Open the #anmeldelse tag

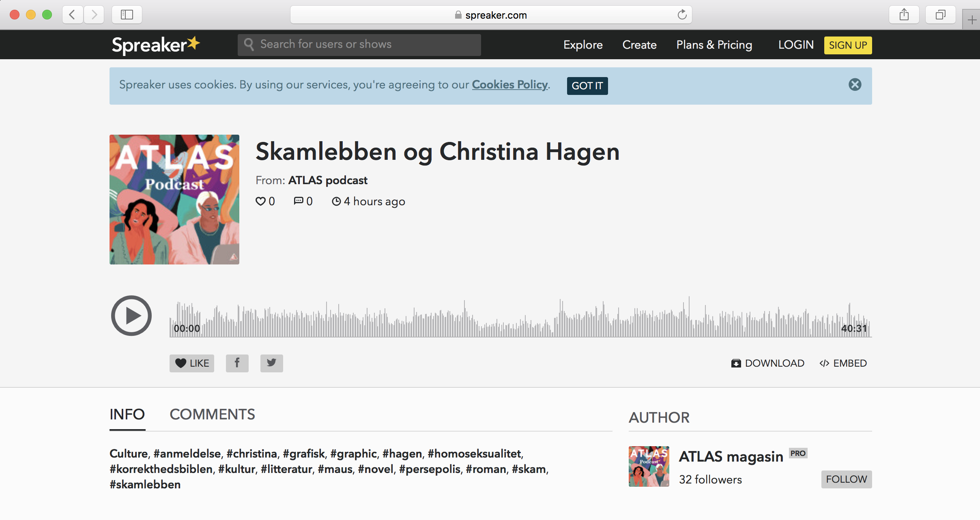tap(187, 453)
